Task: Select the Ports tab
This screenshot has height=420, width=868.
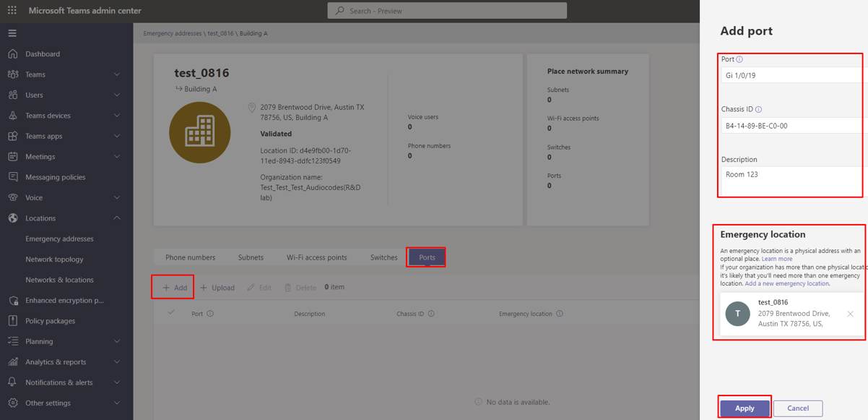Action: click(427, 257)
